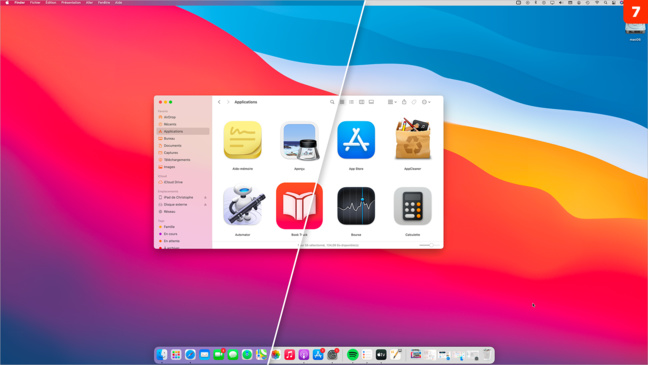Open the Apple menu
Viewport: 648px width, 365px height.
pyautogui.click(x=7, y=2)
